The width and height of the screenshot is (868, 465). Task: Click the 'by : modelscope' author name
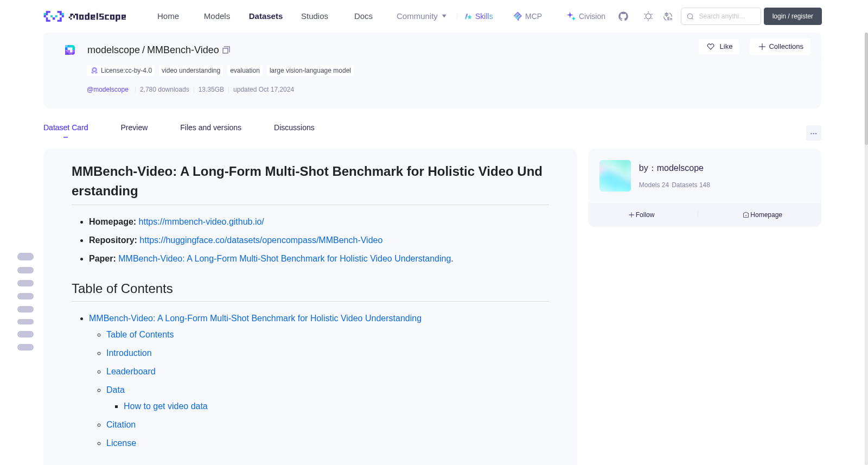coord(671,168)
